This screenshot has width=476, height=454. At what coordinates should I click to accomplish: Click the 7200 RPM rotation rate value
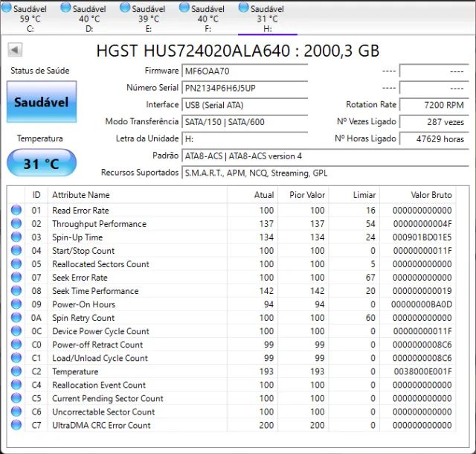click(x=434, y=105)
